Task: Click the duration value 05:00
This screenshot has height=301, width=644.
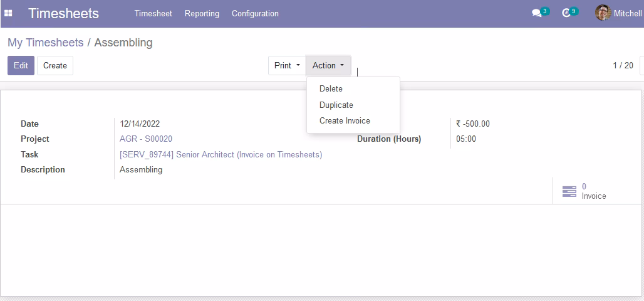Action: [x=466, y=139]
